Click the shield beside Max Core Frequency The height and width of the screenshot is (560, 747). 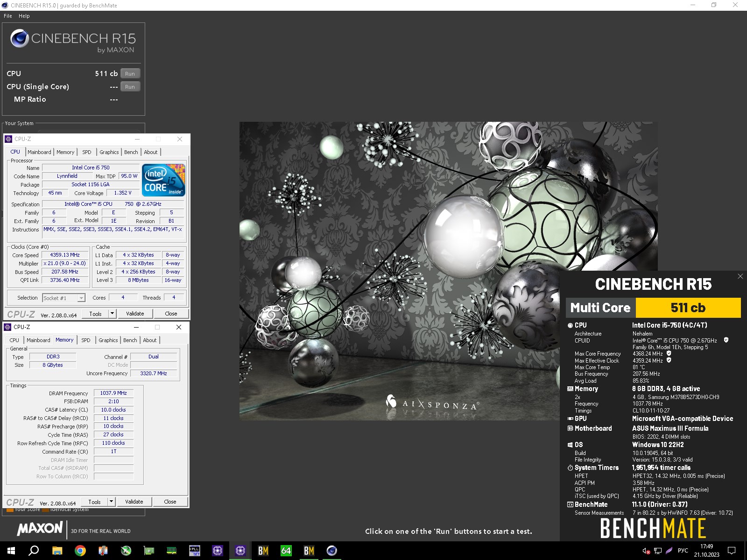pos(669,354)
